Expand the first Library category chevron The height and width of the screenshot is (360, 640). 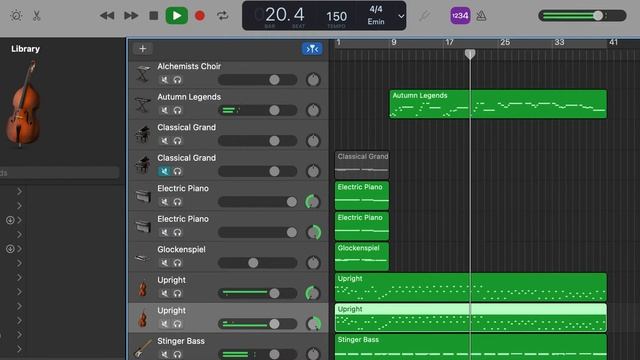[19, 191]
